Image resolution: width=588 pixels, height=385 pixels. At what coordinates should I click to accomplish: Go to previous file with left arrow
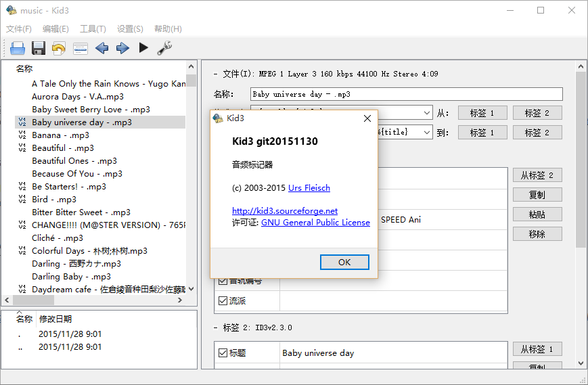101,48
